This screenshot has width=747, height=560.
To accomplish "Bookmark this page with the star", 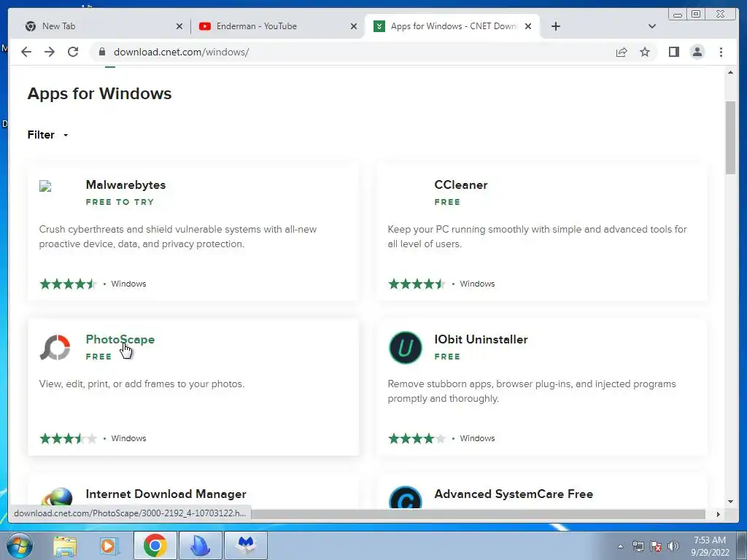I will pyautogui.click(x=645, y=52).
